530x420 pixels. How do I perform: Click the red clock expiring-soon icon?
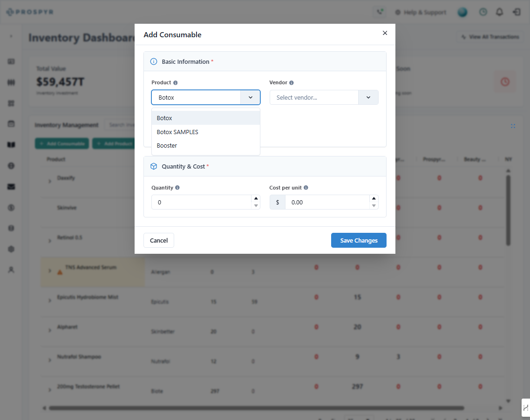pyautogui.click(x=505, y=81)
